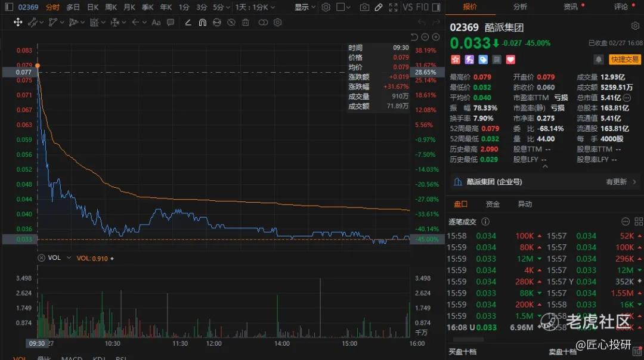Screen dimensions: 644x360
Task: Switch to 日K daily candlestick tab
Action: click(x=93, y=7)
